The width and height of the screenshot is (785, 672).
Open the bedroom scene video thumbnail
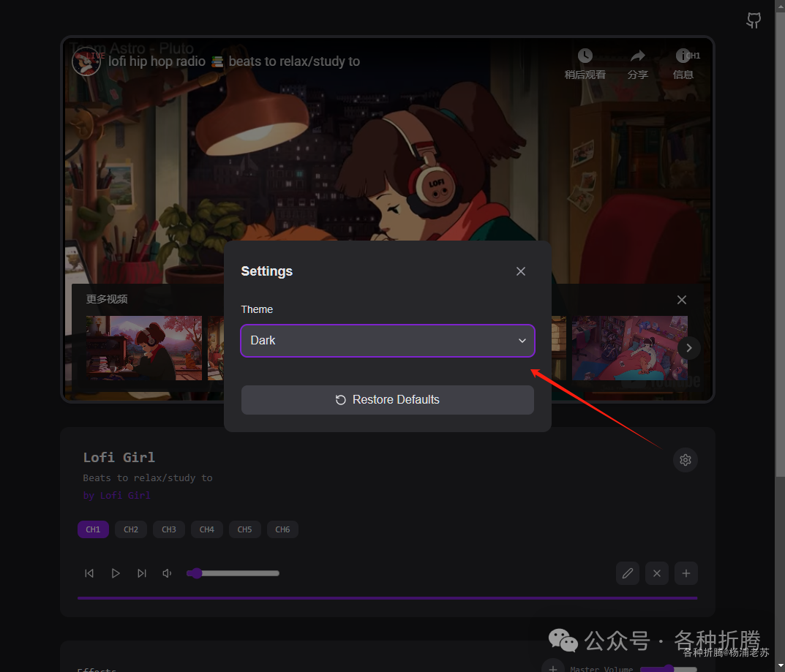630,348
